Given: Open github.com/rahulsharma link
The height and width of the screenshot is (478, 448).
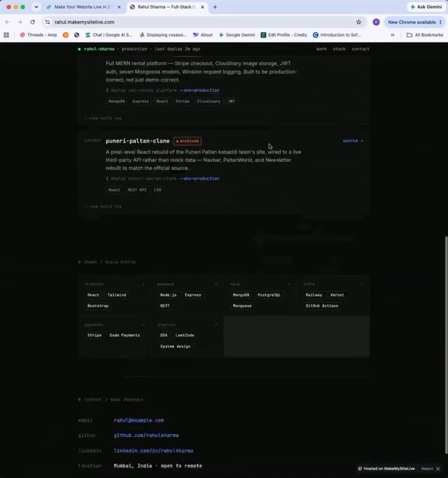Looking at the screenshot, I should (x=146, y=435).
